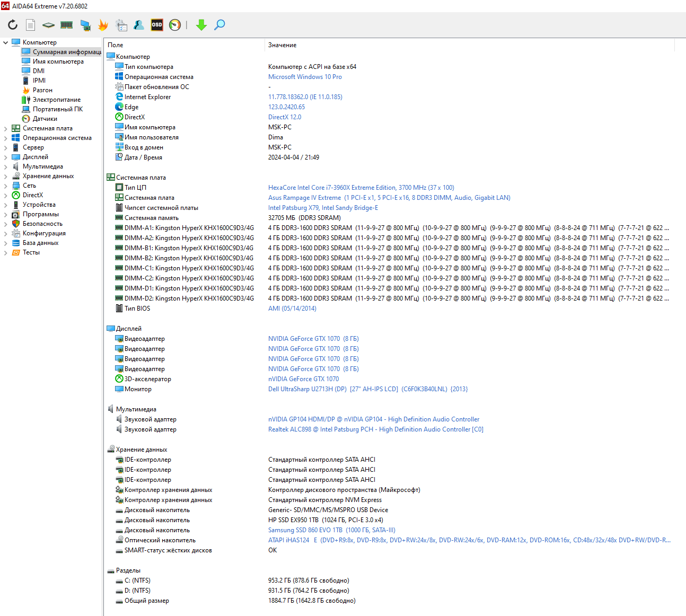Select Тесты in the tree
Viewport: 686px width, 616px height.
coord(31,252)
